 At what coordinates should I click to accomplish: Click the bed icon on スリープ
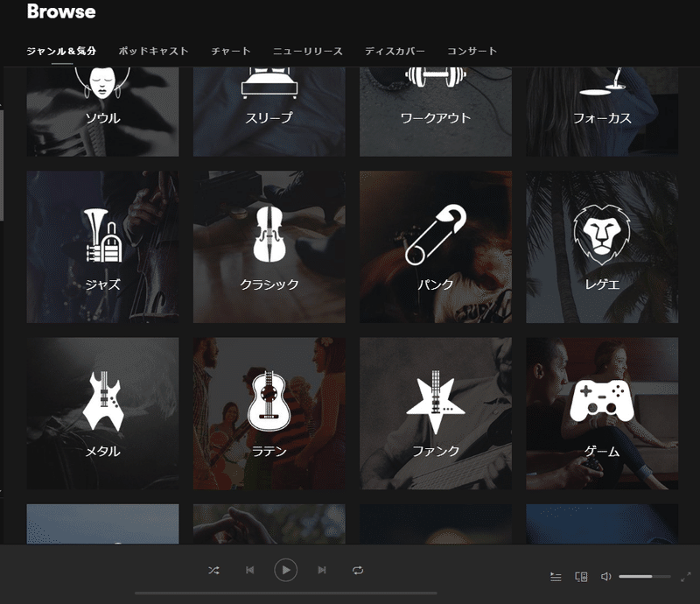(269, 83)
